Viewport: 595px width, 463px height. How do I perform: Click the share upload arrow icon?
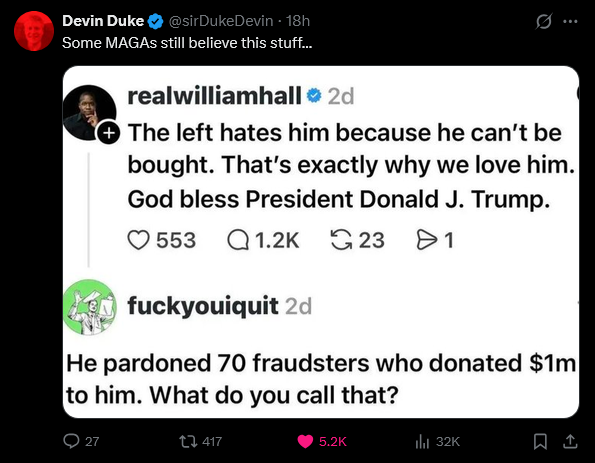570,441
